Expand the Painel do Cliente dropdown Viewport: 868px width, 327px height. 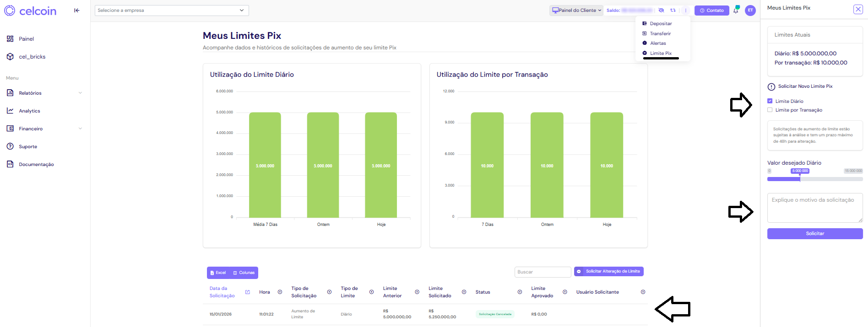click(x=576, y=11)
